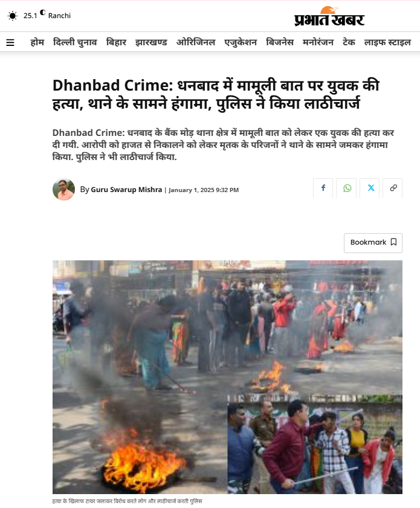Open the मनोरंजन section
This screenshot has height=508, width=420.
(318, 42)
